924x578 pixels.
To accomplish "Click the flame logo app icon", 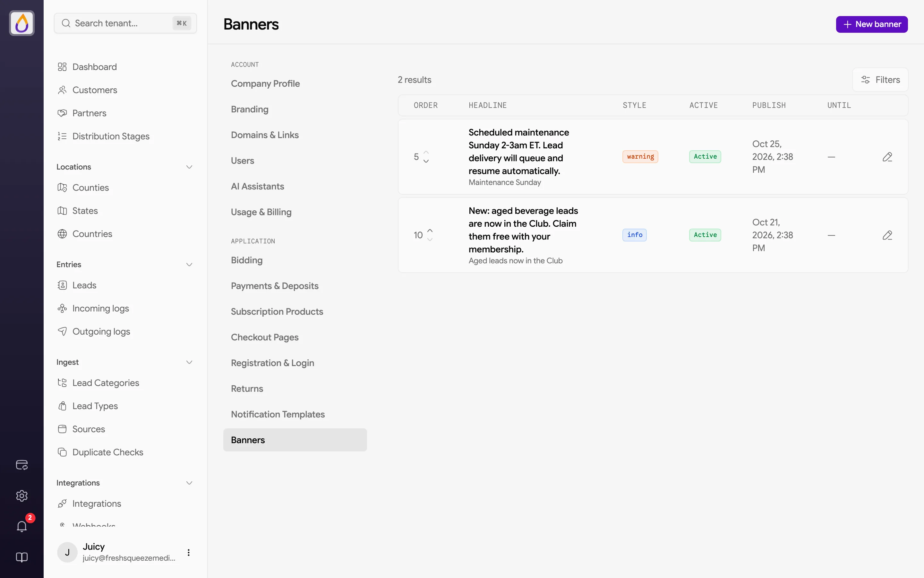I will pos(22,23).
